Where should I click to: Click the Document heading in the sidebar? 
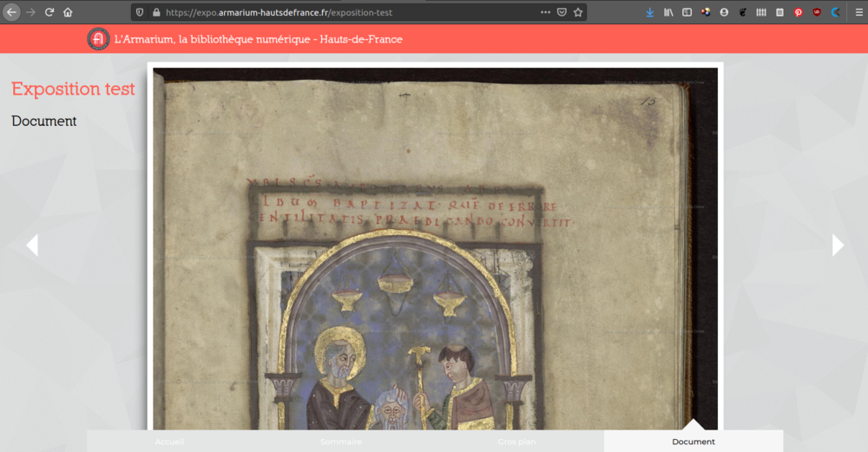click(43, 121)
